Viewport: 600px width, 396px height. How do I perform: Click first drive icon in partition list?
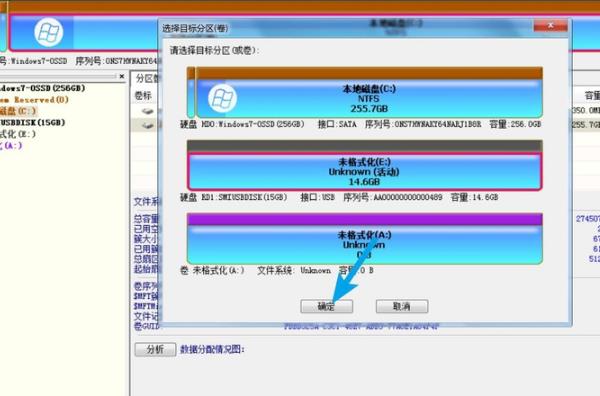click(x=147, y=111)
